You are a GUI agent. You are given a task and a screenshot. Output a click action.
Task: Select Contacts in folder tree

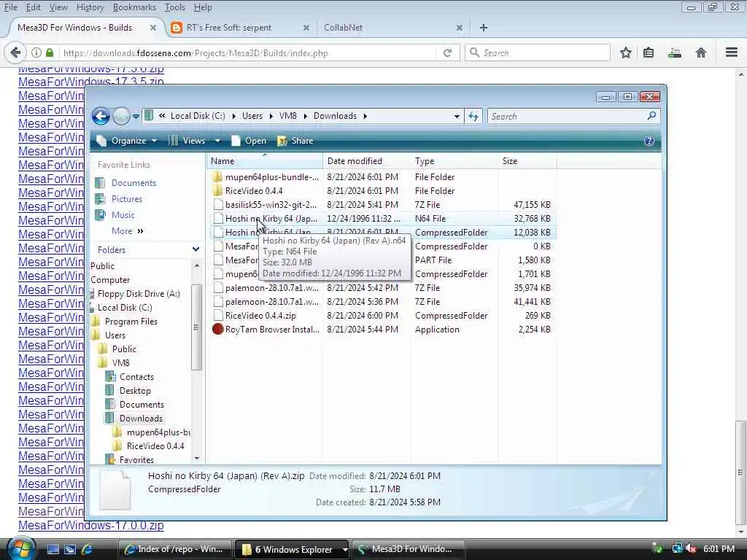(136, 377)
